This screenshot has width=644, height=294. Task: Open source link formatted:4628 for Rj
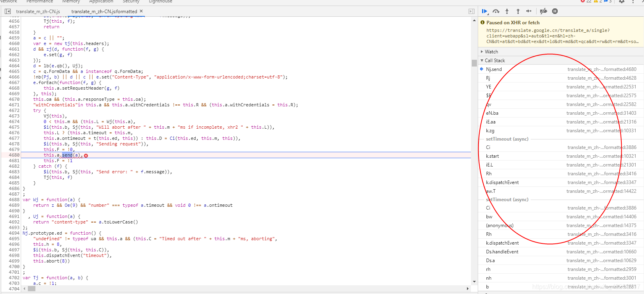point(602,78)
